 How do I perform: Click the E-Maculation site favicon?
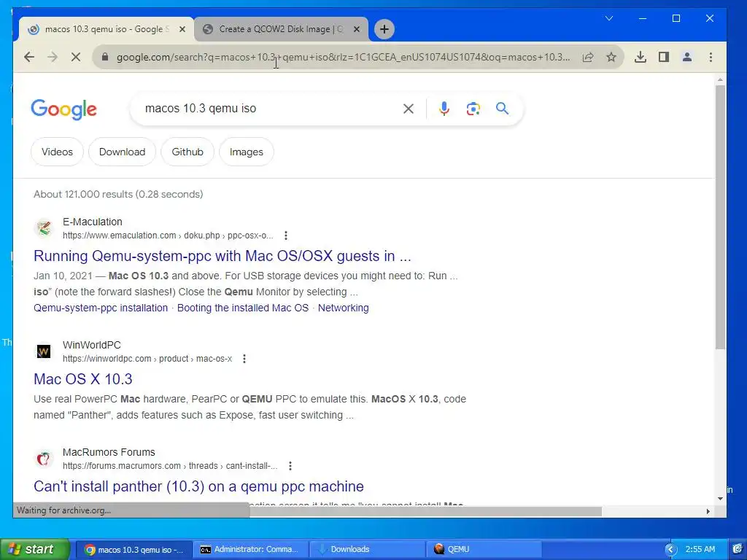44,228
